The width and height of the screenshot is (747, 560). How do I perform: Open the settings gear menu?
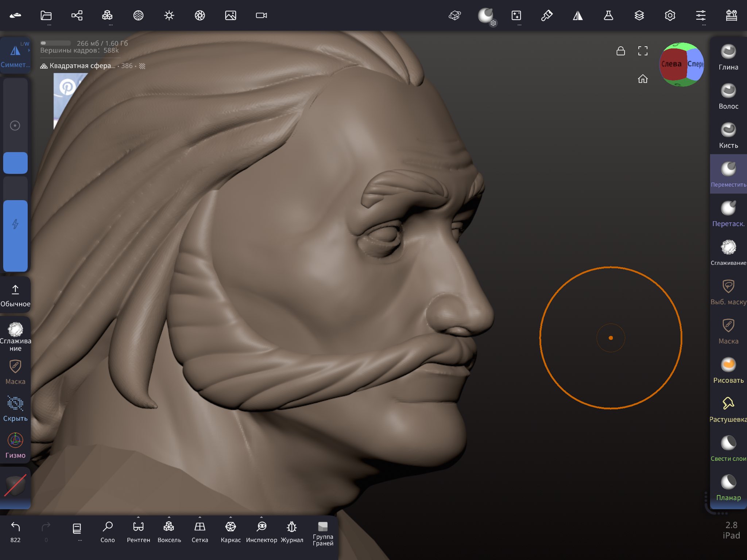[670, 15]
